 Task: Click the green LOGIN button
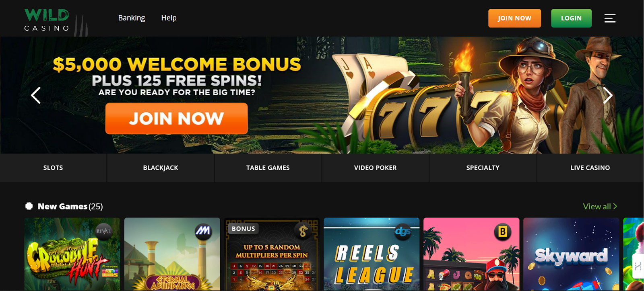point(571,18)
